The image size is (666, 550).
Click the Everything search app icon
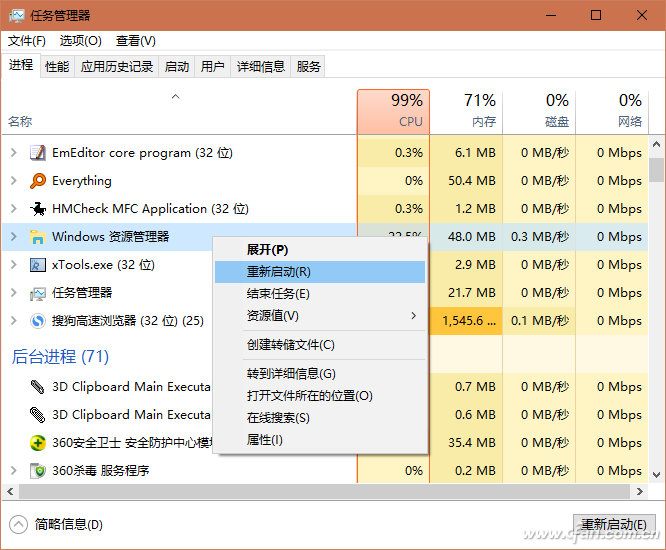pos(37,181)
